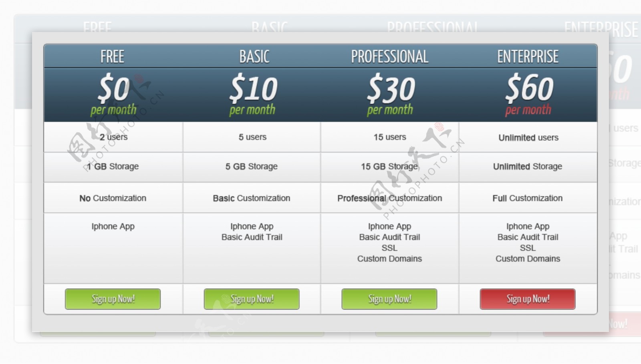Click the '2 users' cell

click(113, 137)
